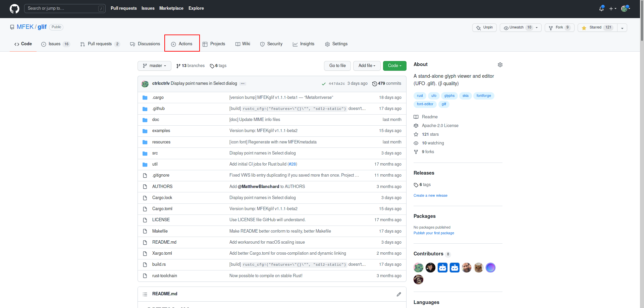Click the fork icon beside 9 forks
This screenshot has width=644, height=308.
(x=416, y=152)
